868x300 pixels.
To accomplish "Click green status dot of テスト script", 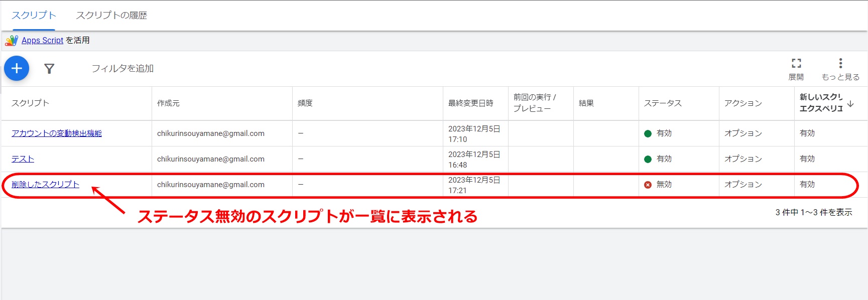I will coord(648,159).
